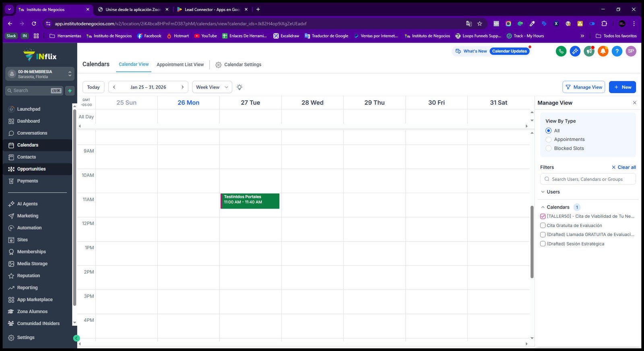The height and width of the screenshot is (351, 644).
Task: Close the Manage View panel
Action: pyautogui.click(x=635, y=103)
